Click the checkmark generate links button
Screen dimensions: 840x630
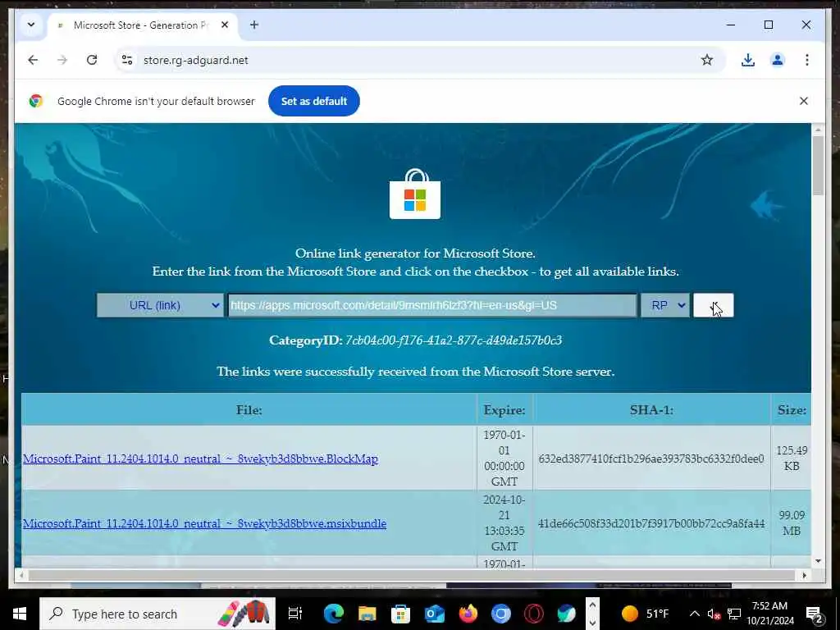[x=713, y=305]
